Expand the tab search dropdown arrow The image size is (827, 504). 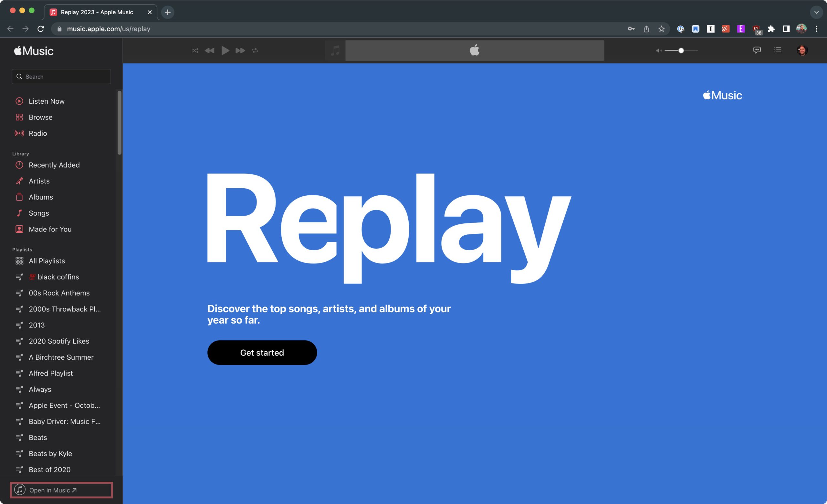(x=817, y=12)
